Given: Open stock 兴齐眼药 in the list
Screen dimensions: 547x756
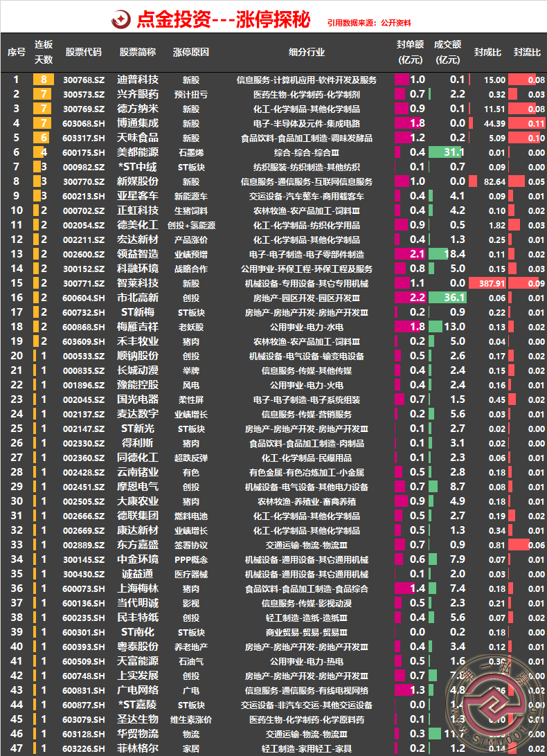Looking at the screenshot, I should [x=138, y=94].
